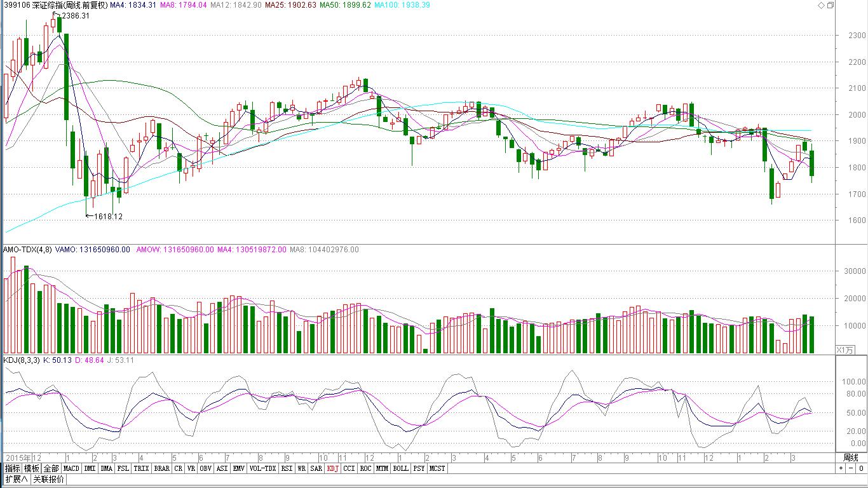Click the K: 50.13 value
Image resolution: width=868 pixels, height=488 pixels.
58,360
